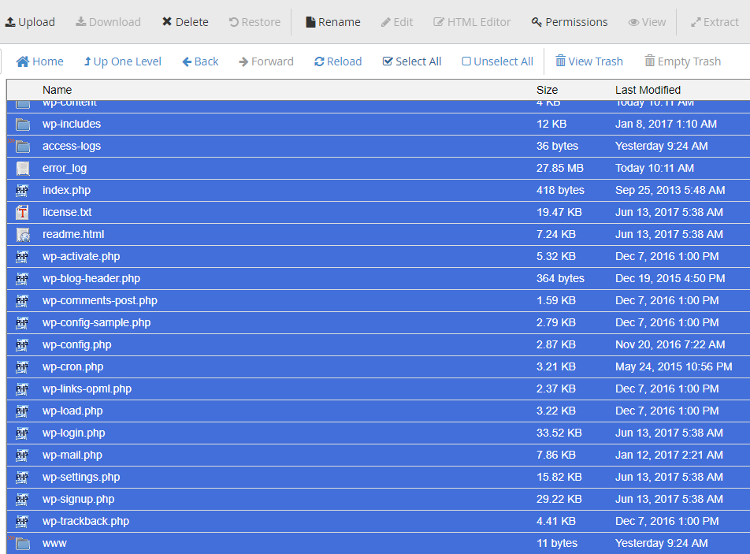The image size is (750, 554).
Task: Select the wp-includes folder name
Action: click(x=72, y=124)
